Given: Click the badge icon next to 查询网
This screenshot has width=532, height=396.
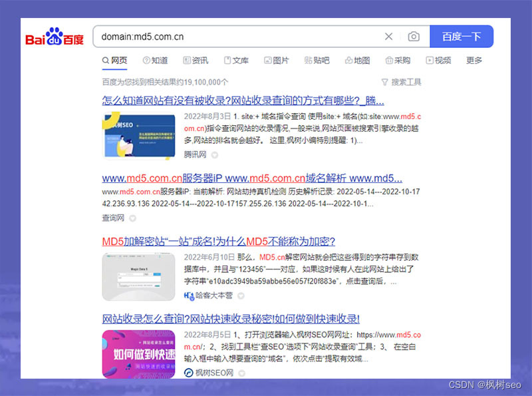Looking at the screenshot, I should [x=132, y=218].
